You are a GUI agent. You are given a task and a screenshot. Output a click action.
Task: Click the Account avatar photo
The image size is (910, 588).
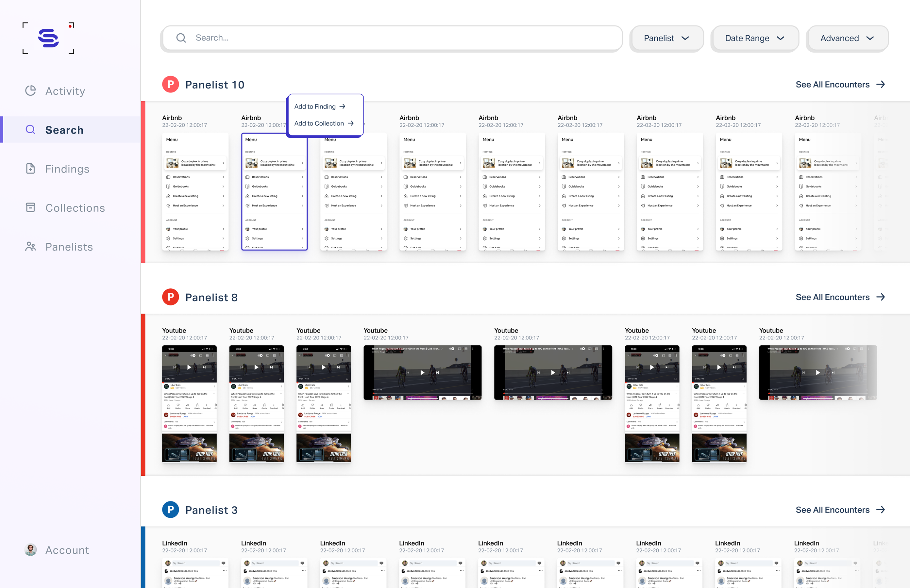tap(31, 549)
